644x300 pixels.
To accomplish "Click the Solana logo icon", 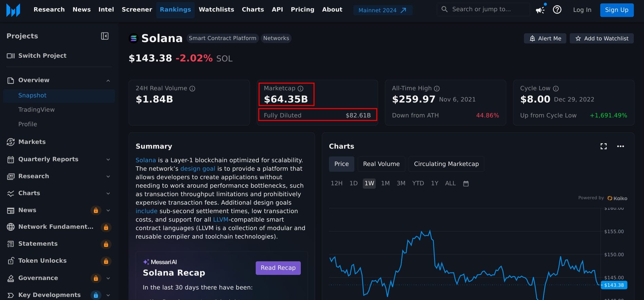I will (x=134, y=38).
